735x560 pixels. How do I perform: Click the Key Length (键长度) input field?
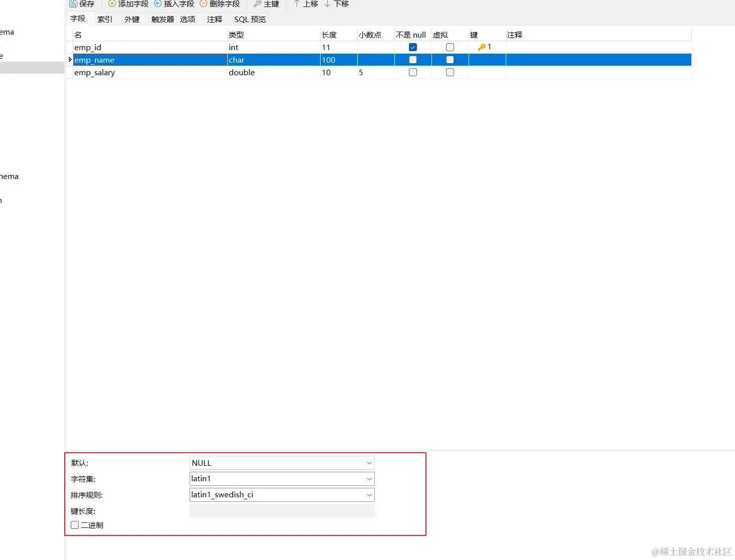click(282, 511)
